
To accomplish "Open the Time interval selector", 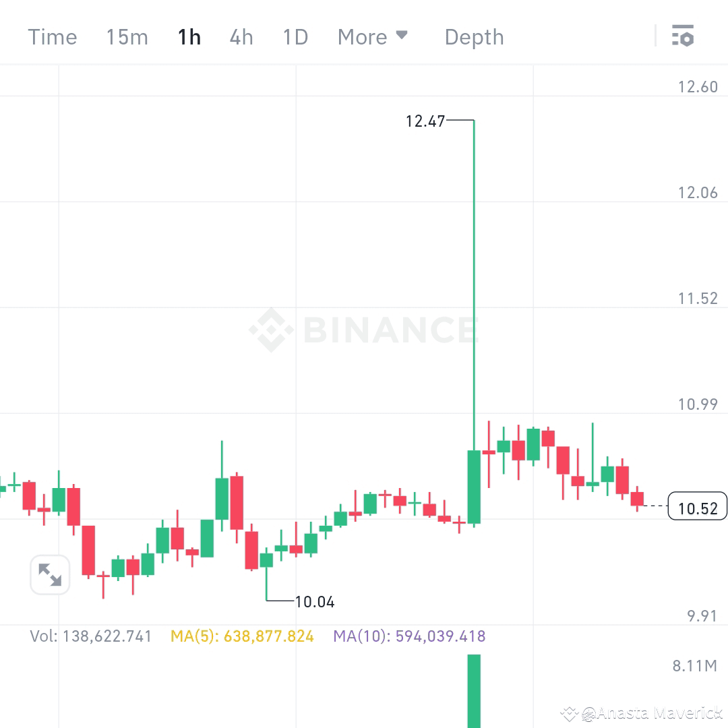I will point(52,37).
